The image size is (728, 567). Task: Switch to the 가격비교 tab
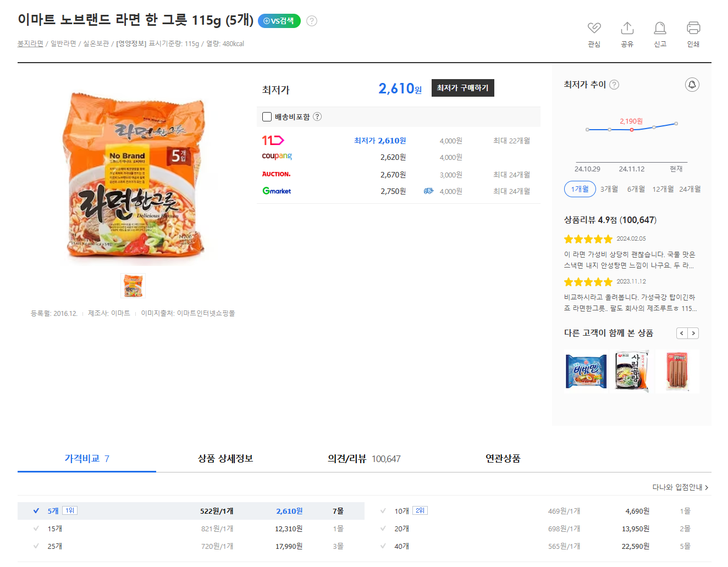click(87, 459)
